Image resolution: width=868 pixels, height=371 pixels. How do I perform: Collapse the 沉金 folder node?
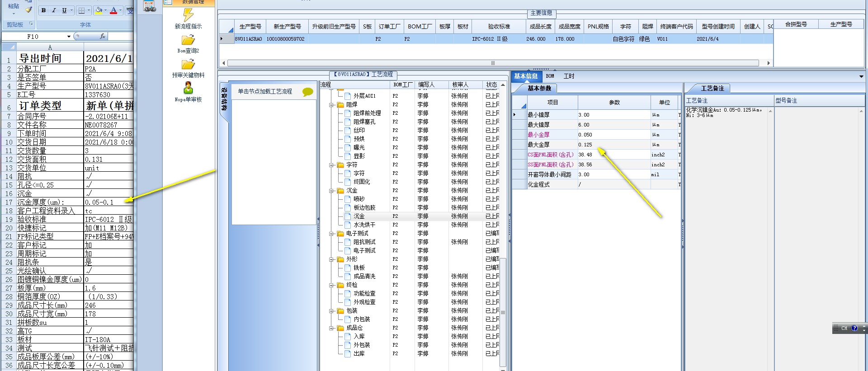click(332, 191)
